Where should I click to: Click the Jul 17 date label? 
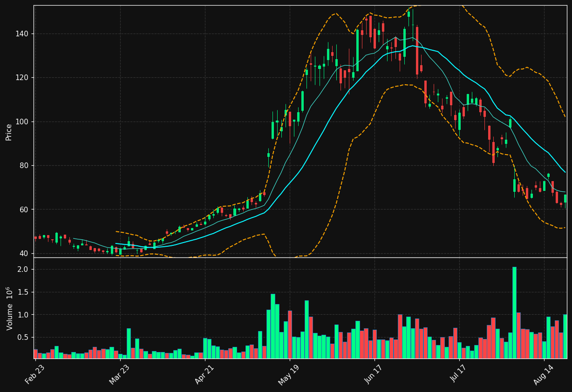click(x=458, y=374)
